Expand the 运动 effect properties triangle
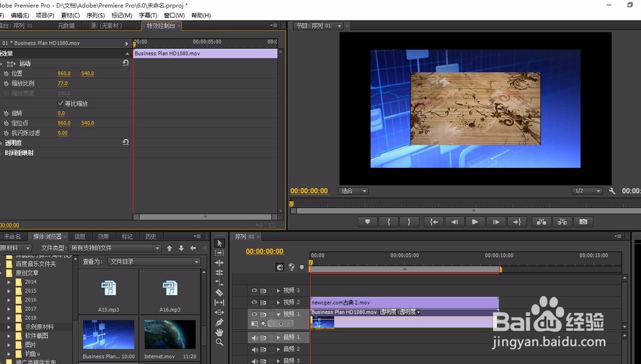The image size is (641, 364). click(x=15, y=63)
